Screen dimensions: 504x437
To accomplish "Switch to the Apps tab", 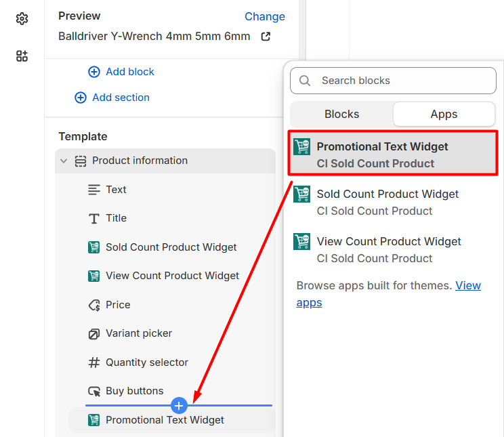I will [444, 115].
